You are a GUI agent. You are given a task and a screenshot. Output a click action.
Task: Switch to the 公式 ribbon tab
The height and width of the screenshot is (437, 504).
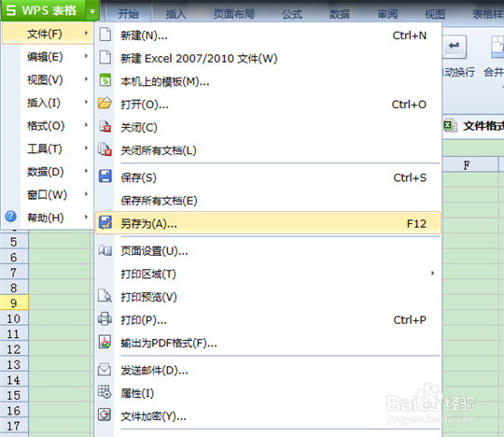(292, 14)
